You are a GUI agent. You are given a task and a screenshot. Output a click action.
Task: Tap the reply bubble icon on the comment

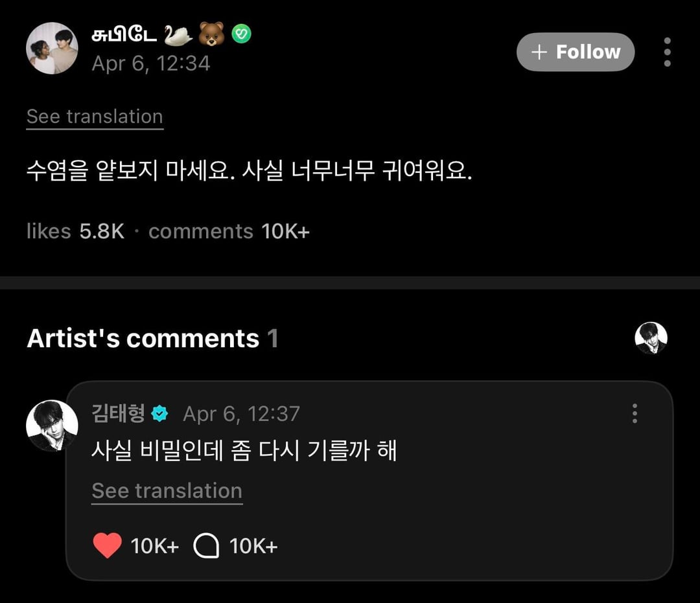[x=206, y=546]
